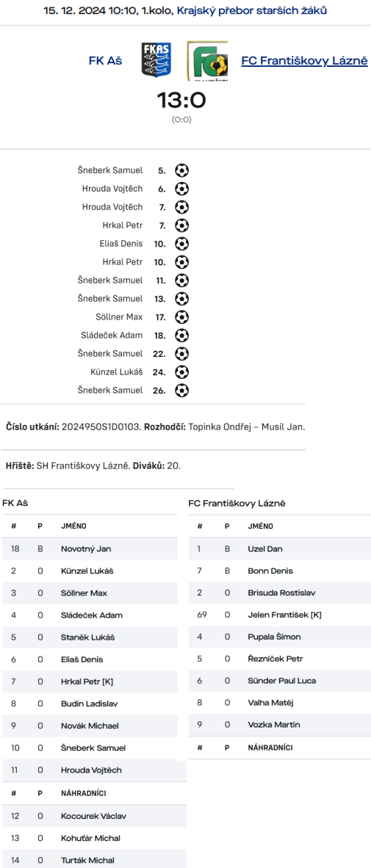Select goalkeeper Uzel Dan row
This screenshot has width=371, height=868.
click(280, 549)
